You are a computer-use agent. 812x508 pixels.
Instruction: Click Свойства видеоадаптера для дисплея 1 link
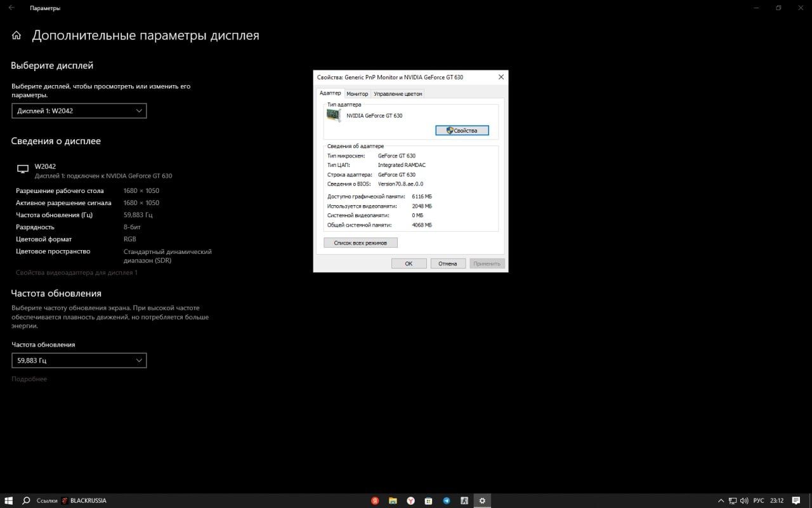pos(77,272)
